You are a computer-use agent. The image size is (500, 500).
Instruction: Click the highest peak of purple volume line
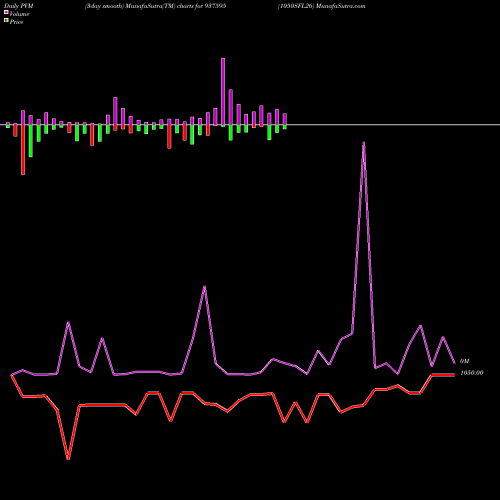click(363, 143)
